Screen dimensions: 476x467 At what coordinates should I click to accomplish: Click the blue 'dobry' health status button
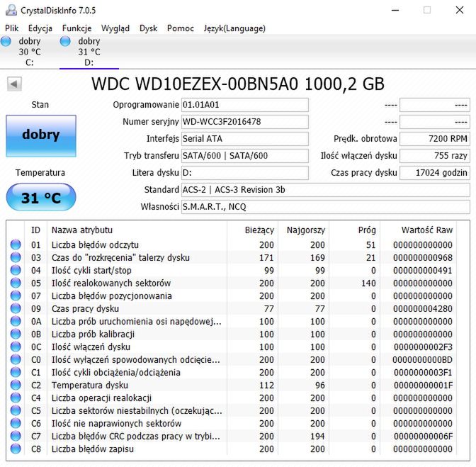coord(41,136)
